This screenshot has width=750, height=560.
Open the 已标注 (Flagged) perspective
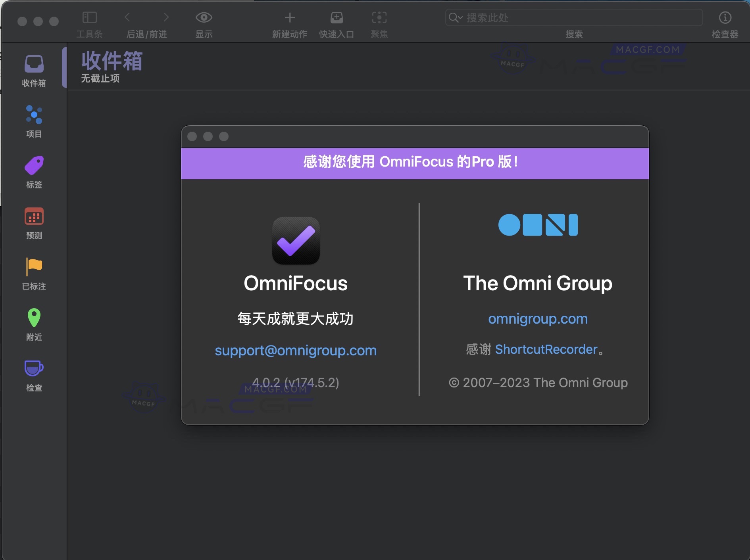34,273
